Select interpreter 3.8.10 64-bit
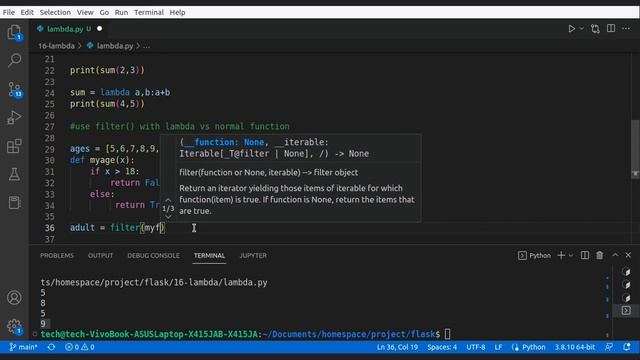 click(575, 347)
